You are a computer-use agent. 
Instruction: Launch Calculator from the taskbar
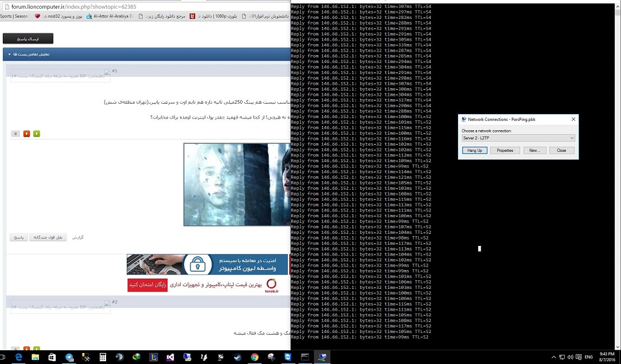pyautogui.click(x=103, y=357)
